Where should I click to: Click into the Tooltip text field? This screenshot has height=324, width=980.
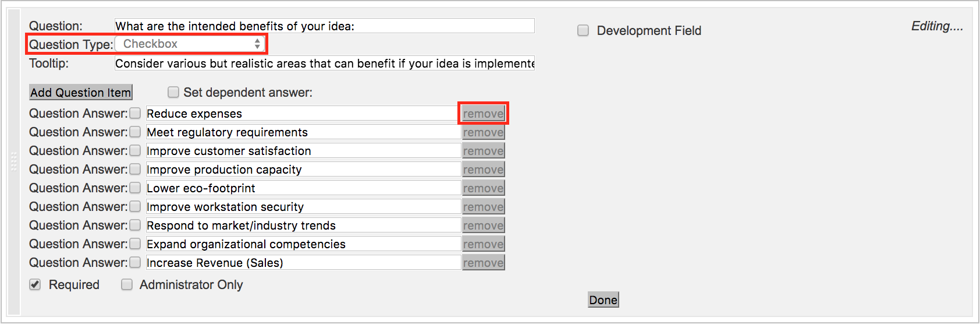325,63
